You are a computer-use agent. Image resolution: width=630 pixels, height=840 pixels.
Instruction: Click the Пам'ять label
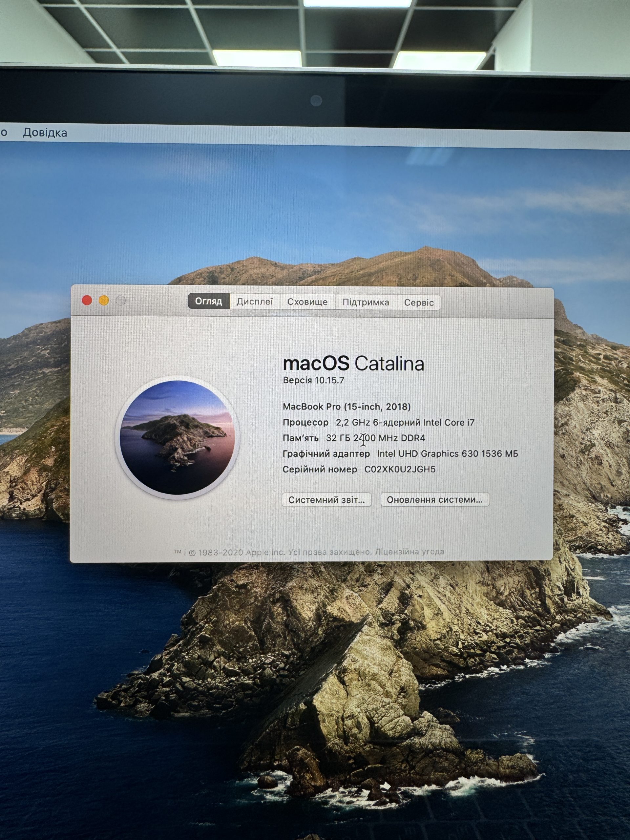pos(301,438)
